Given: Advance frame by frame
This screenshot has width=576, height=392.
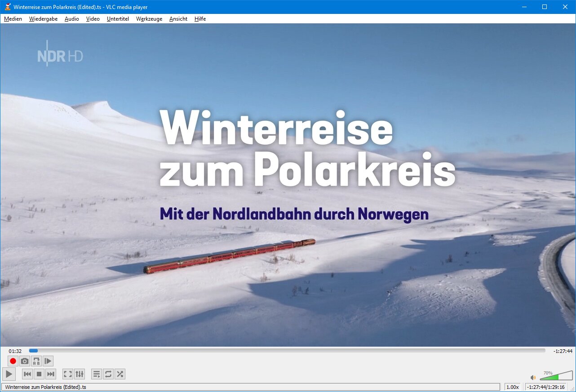Looking at the screenshot, I should click(x=48, y=361).
